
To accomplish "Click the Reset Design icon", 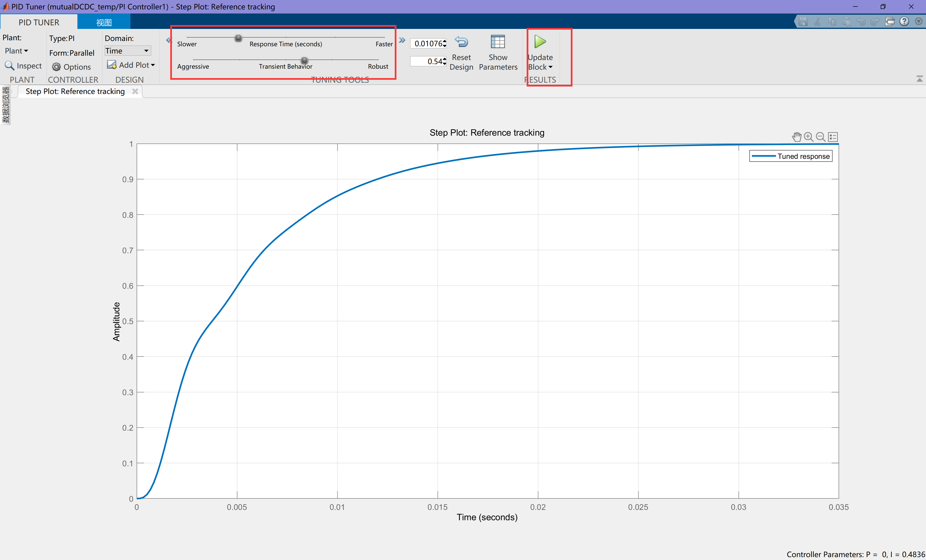I will tap(461, 42).
